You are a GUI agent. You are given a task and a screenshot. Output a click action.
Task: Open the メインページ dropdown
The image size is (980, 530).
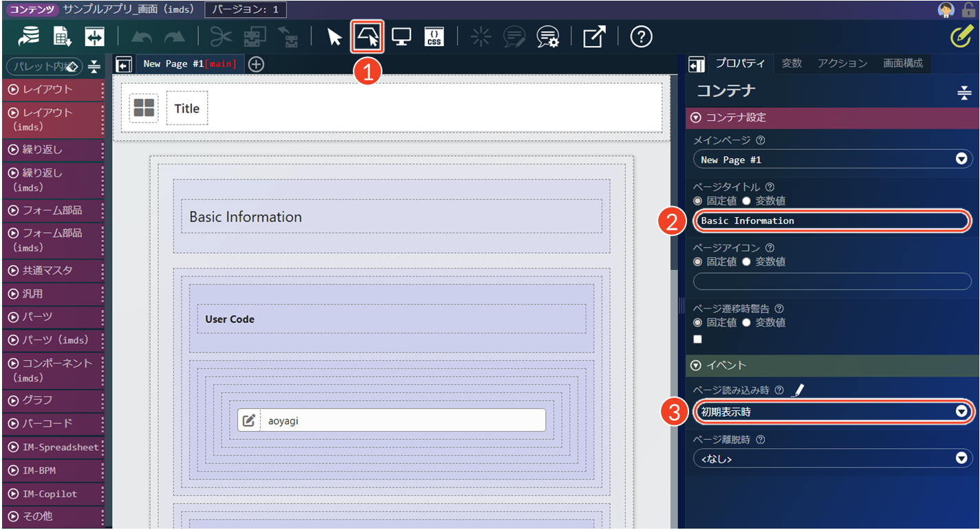[x=832, y=159]
